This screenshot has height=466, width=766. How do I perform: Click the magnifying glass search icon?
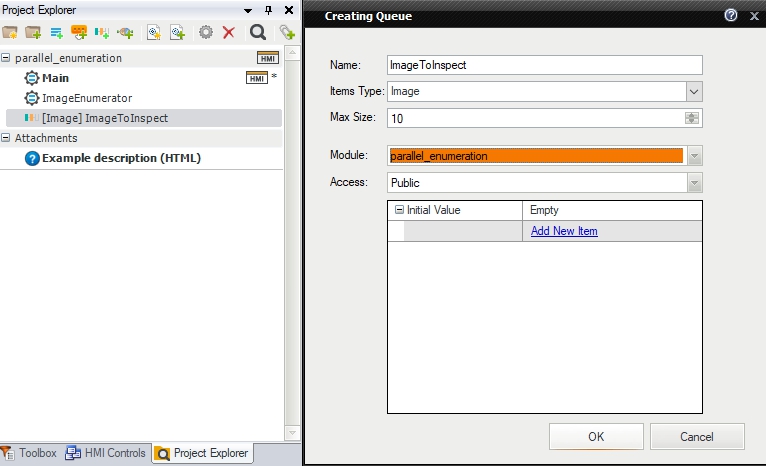coord(257,33)
